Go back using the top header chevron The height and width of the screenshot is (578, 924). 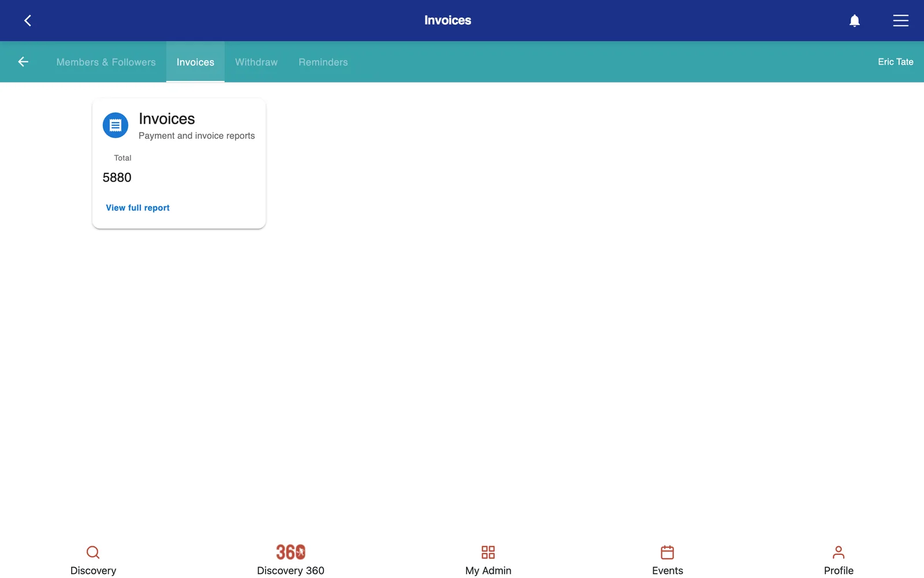click(27, 21)
